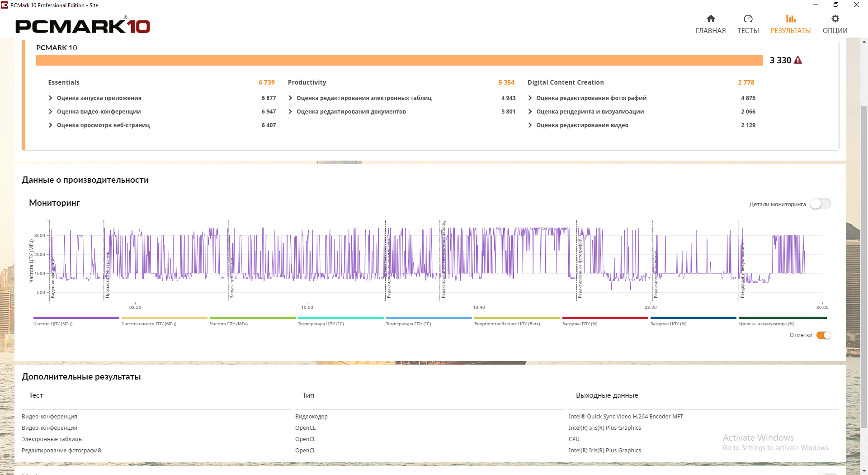Click the Электронные таблицы test row
This screenshot has width=868, height=475.
click(x=52, y=439)
